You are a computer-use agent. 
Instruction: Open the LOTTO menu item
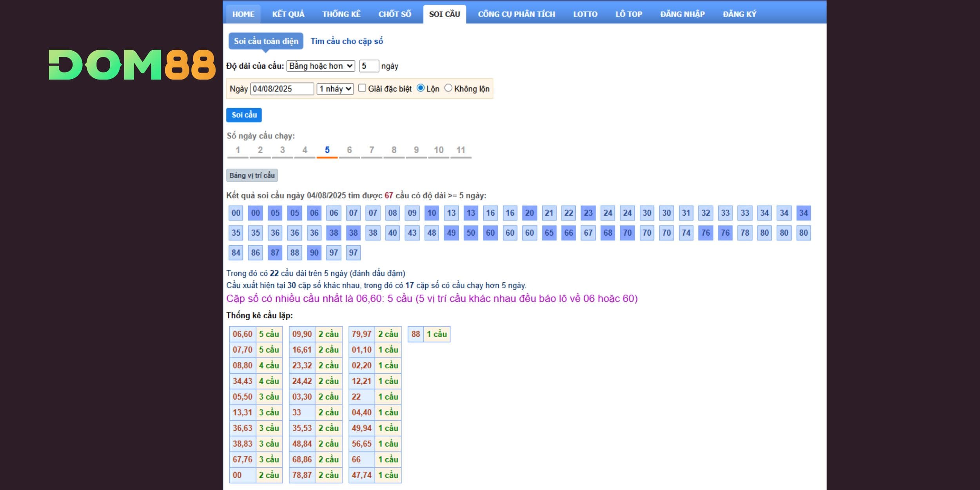[585, 14]
